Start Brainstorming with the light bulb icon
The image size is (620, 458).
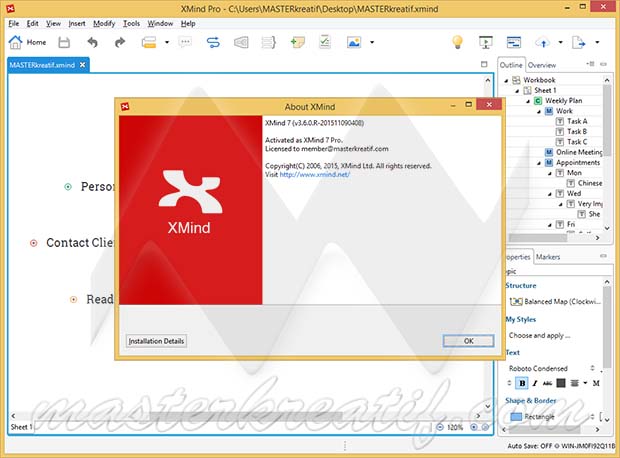pos(457,42)
